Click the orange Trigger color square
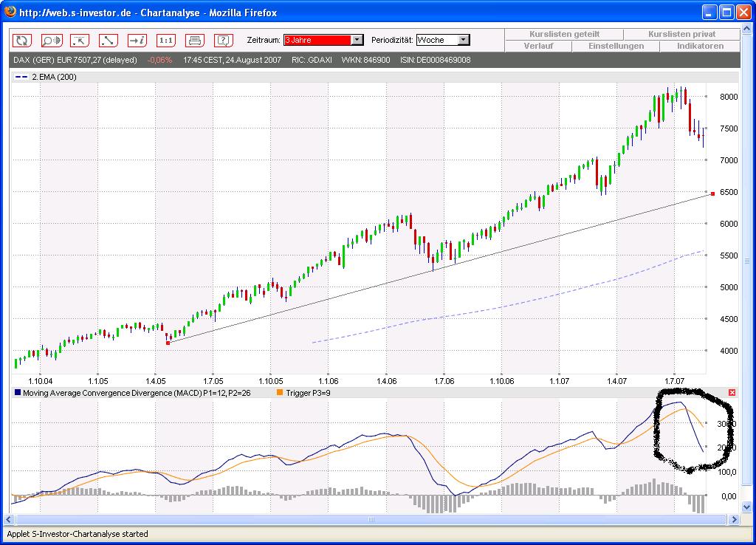 [280, 393]
